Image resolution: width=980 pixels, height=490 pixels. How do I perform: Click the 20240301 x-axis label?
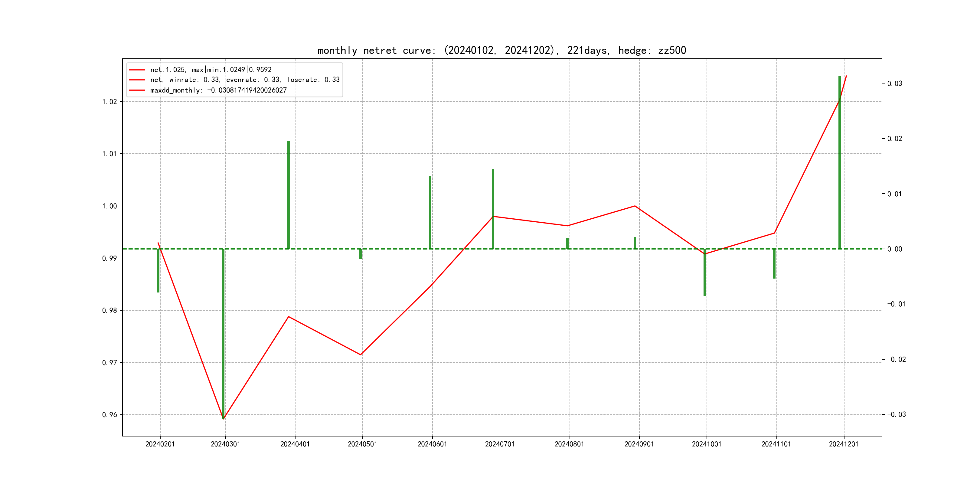[x=226, y=444]
